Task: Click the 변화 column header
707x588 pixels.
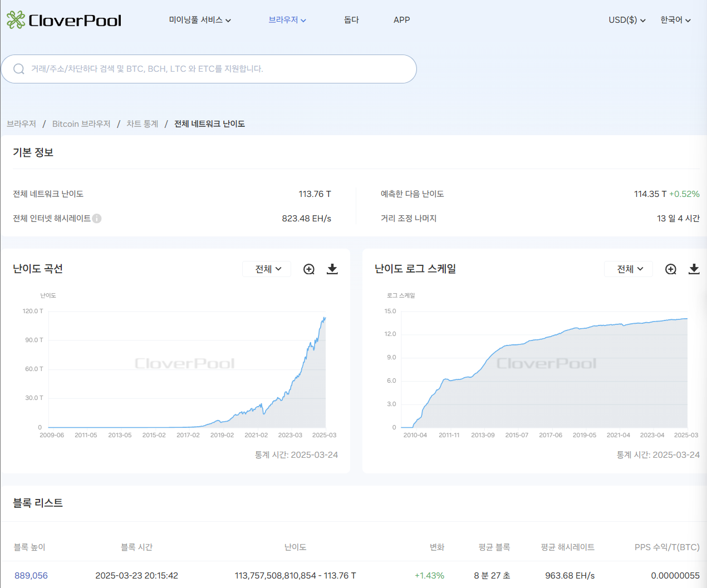Action: (437, 547)
